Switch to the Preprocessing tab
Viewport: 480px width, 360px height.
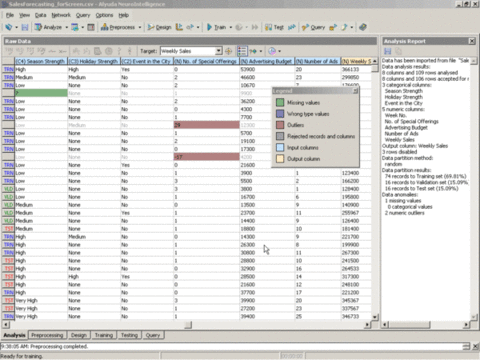47,335
